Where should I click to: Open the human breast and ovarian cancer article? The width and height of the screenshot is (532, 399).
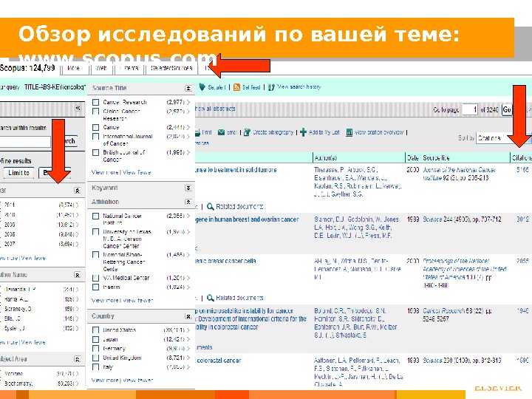[247, 219]
